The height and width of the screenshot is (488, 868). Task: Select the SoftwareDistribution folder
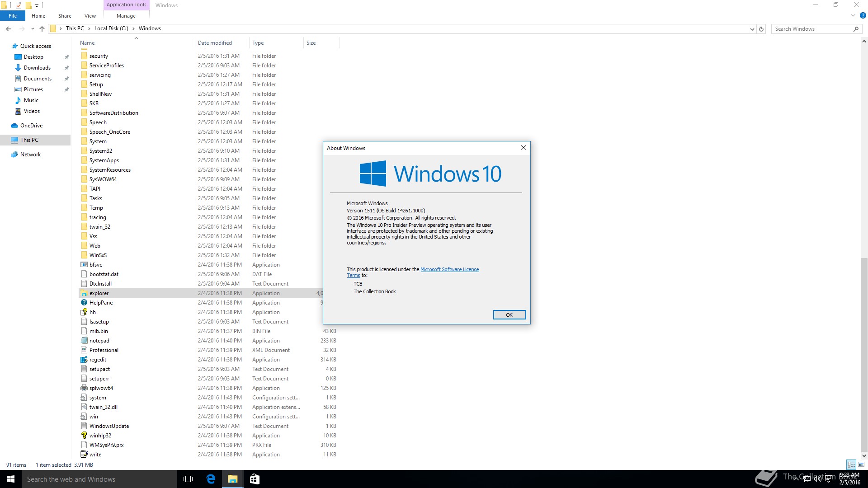click(113, 113)
